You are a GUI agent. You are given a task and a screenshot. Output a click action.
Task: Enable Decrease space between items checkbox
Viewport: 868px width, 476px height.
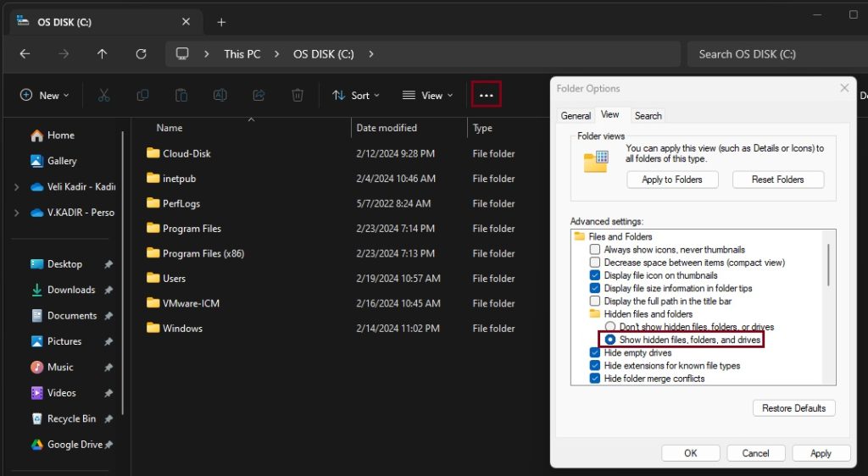[x=594, y=262]
